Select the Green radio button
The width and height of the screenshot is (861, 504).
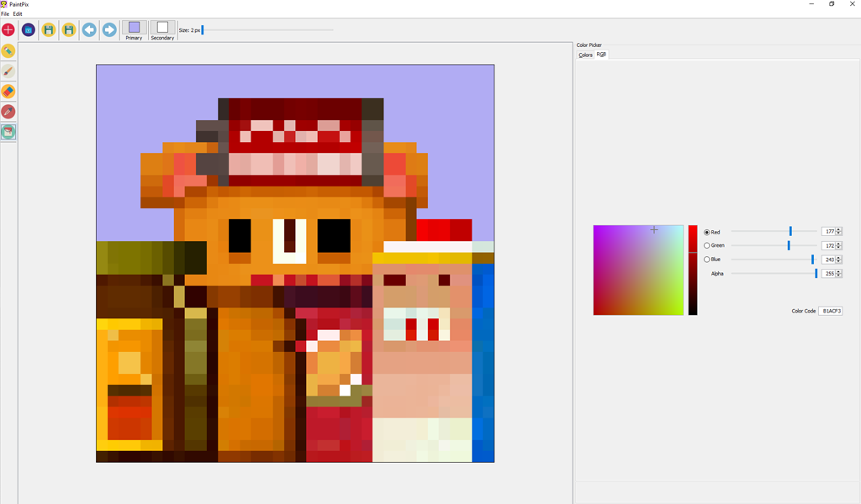pyautogui.click(x=706, y=245)
